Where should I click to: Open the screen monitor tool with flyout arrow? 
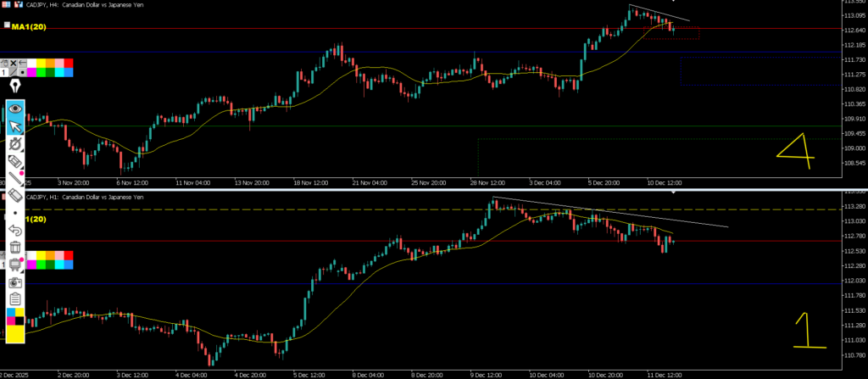point(15,265)
